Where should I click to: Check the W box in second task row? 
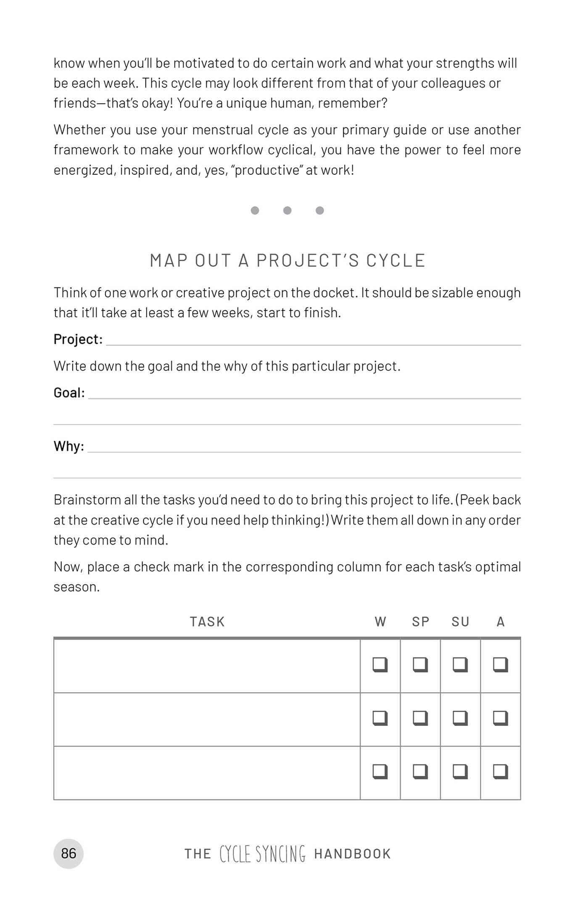[x=380, y=718]
